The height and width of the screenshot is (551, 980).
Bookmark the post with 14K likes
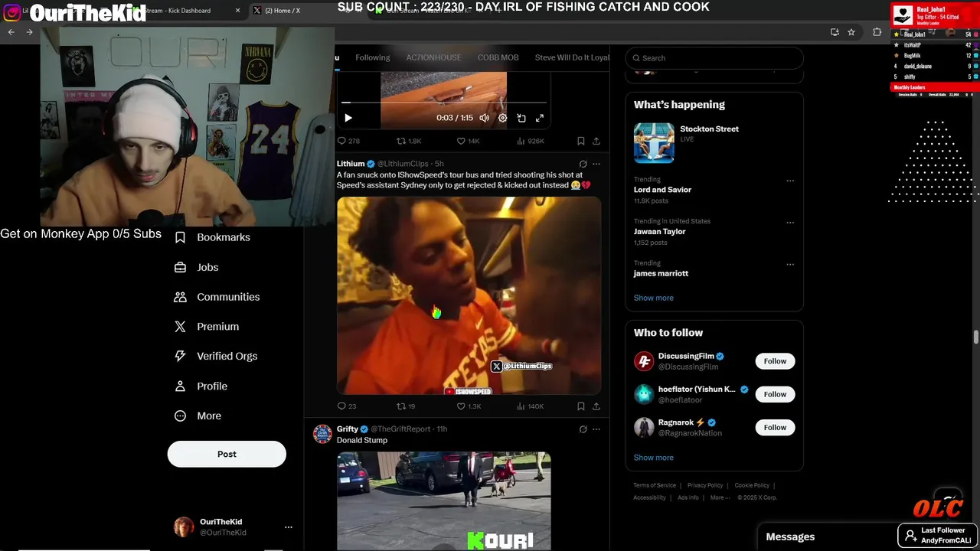tap(581, 141)
